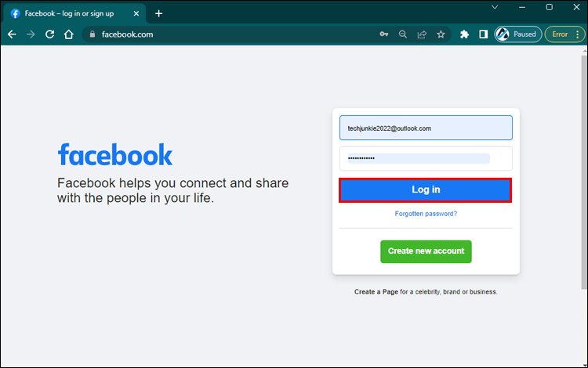Open the Forgotten password? link
This screenshot has height=368, width=588.
[x=426, y=214]
